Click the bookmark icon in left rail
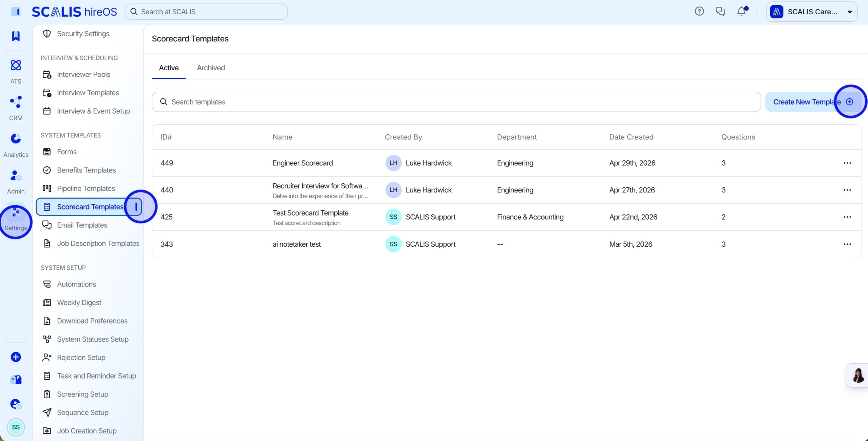This screenshot has width=868, height=441. tap(16, 36)
